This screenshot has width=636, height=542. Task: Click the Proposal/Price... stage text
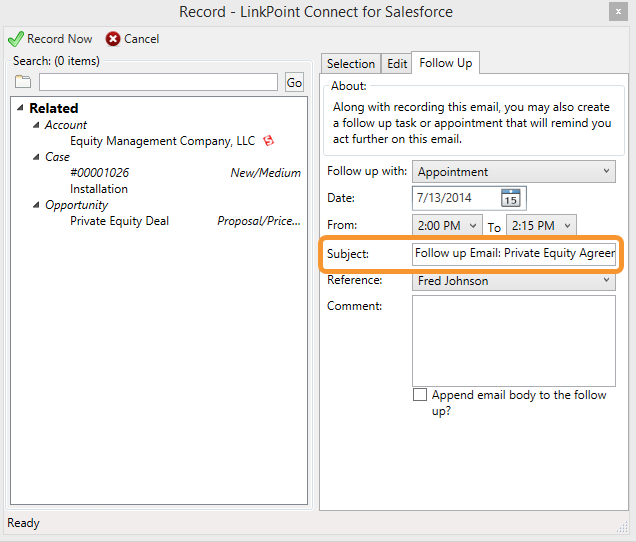(x=259, y=221)
